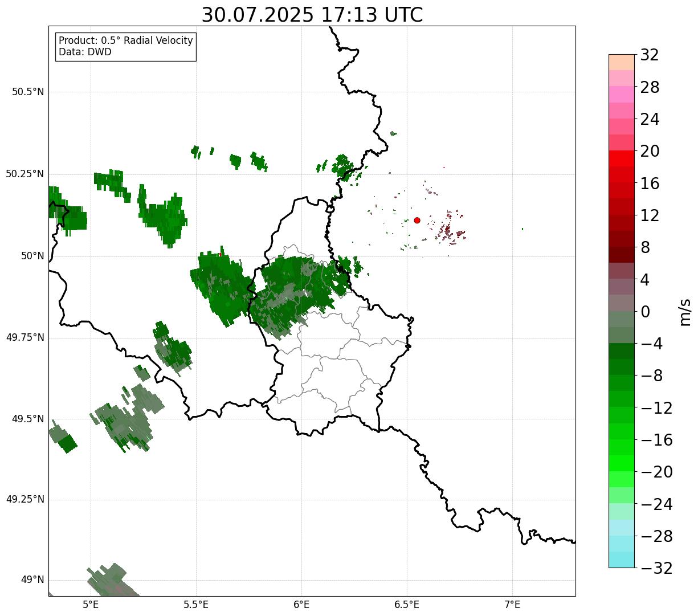The image size is (698, 616).
Task: Click the colorbar tick label 16
Action: click(650, 184)
